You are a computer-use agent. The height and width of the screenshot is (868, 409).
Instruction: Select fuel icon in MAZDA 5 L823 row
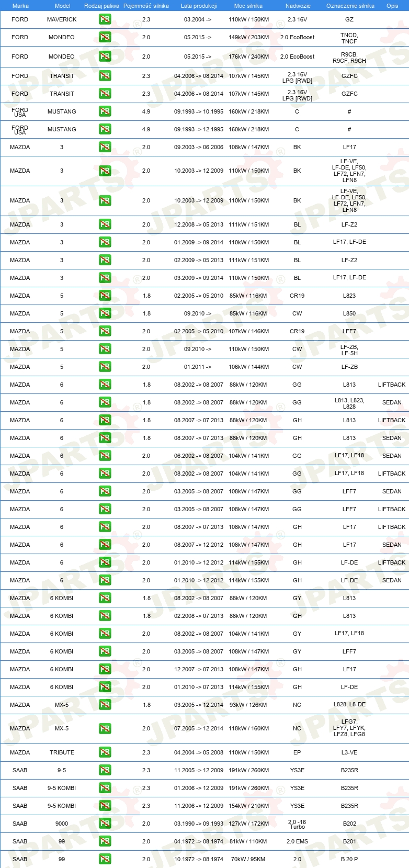105,296
